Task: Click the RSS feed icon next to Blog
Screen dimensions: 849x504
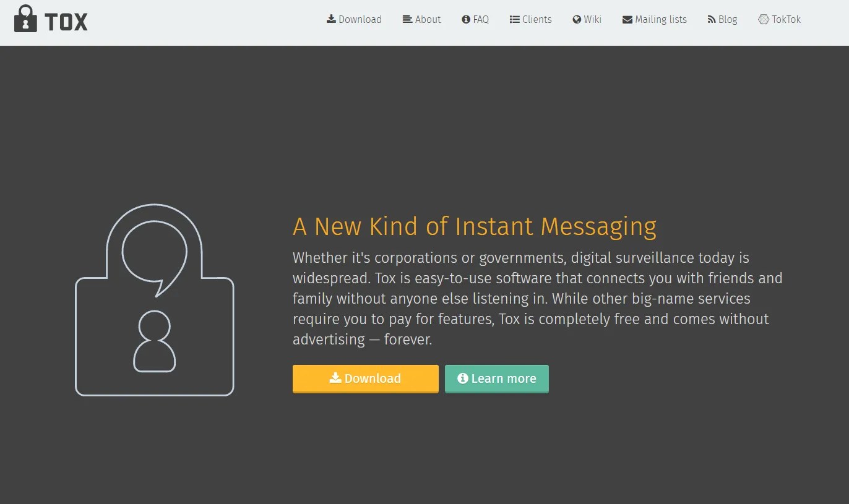Action: coord(710,19)
